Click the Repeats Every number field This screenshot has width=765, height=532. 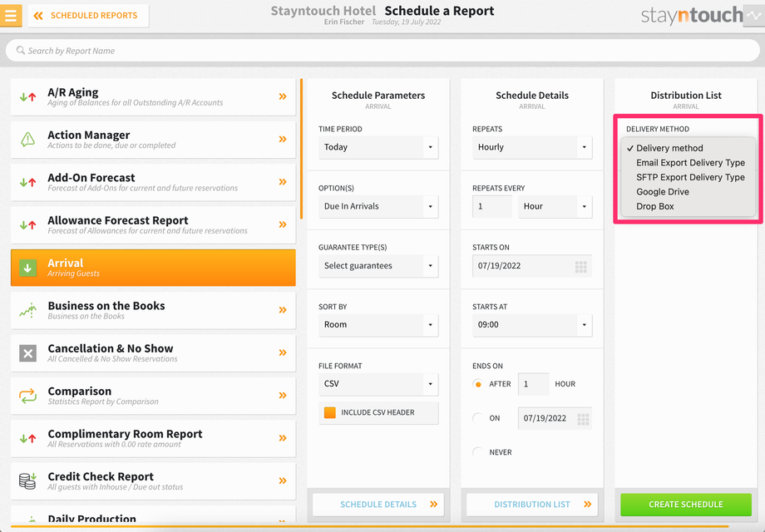[x=491, y=206]
